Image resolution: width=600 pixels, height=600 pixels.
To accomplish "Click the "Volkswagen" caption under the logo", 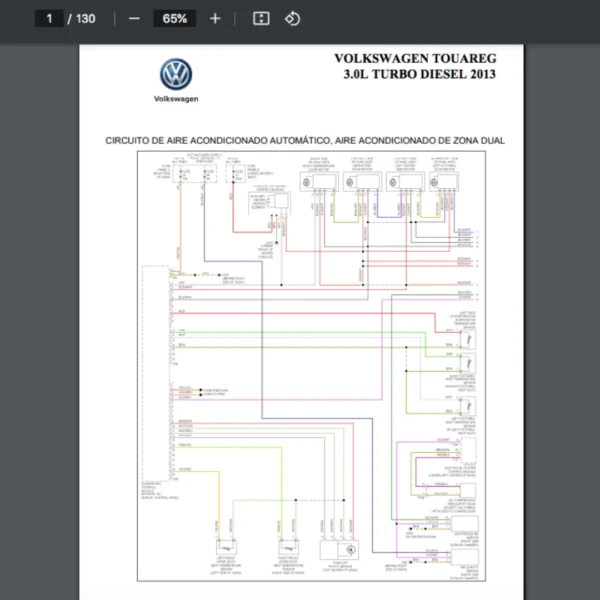I will [176, 99].
